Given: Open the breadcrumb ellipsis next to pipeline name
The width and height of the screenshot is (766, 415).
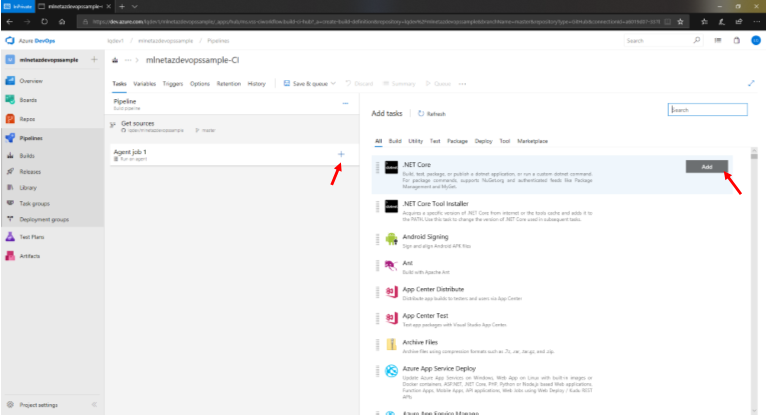Looking at the screenshot, I should pyautogui.click(x=127, y=60).
